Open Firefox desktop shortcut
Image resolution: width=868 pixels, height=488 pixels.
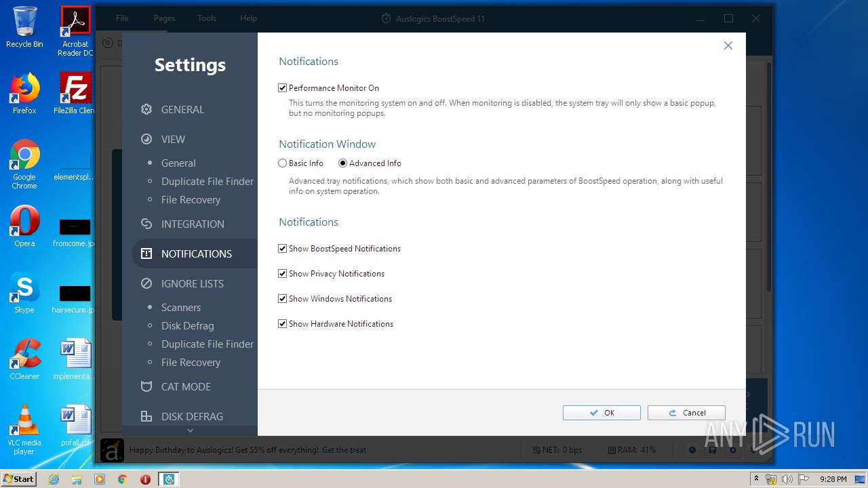click(x=24, y=94)
